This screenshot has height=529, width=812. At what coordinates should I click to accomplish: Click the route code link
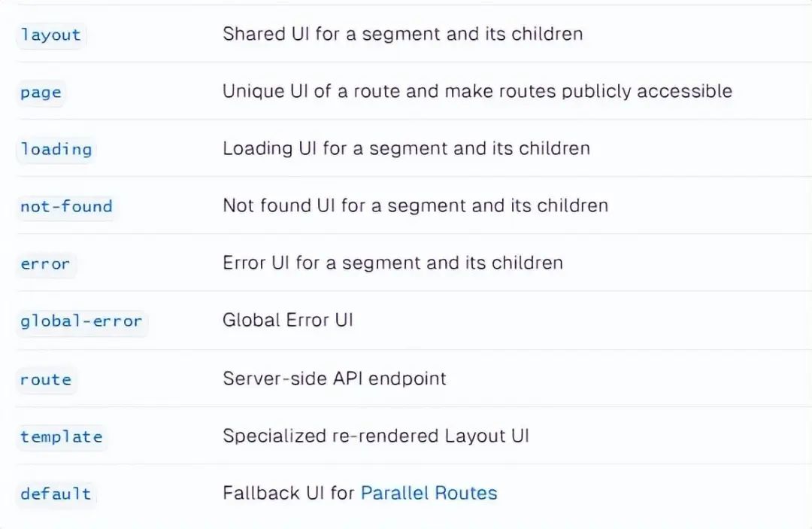pyautogui.click(x=46, y=379)
